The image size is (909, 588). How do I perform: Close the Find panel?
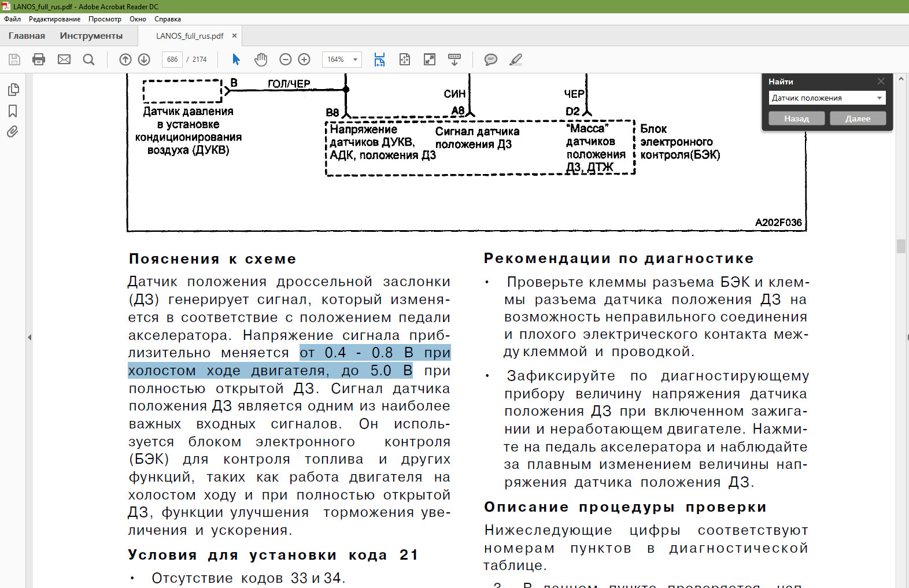point(881,82)
